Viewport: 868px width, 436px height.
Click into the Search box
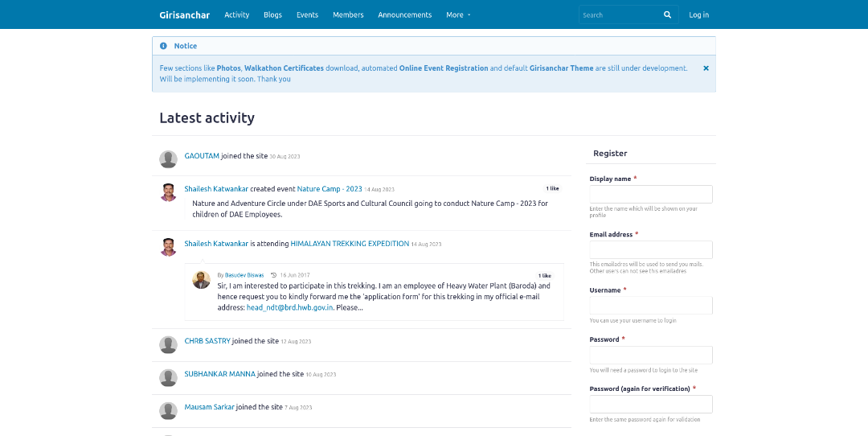pos(619,14)
